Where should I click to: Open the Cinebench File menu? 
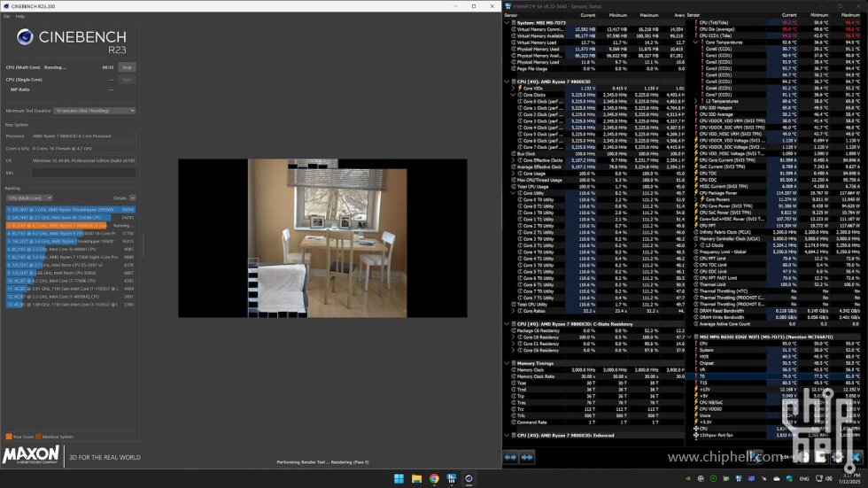point(7,17)
